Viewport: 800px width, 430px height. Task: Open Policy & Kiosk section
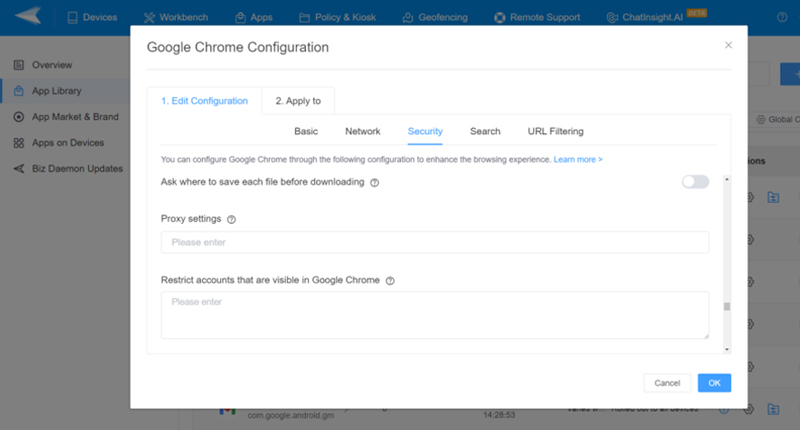(x=337, y=17)
